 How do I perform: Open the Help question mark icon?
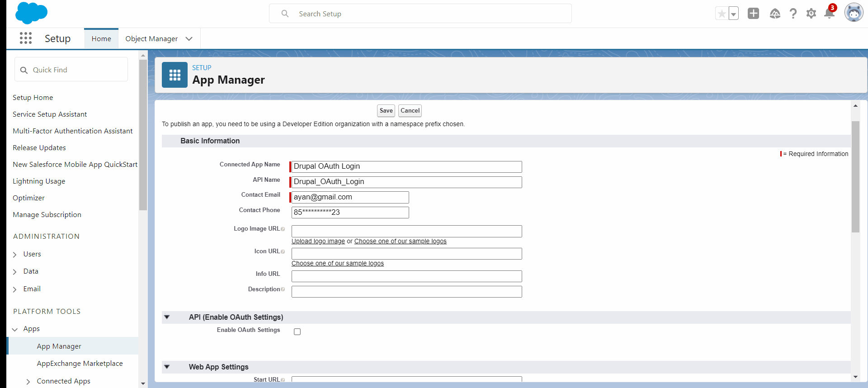coord(793,14)
